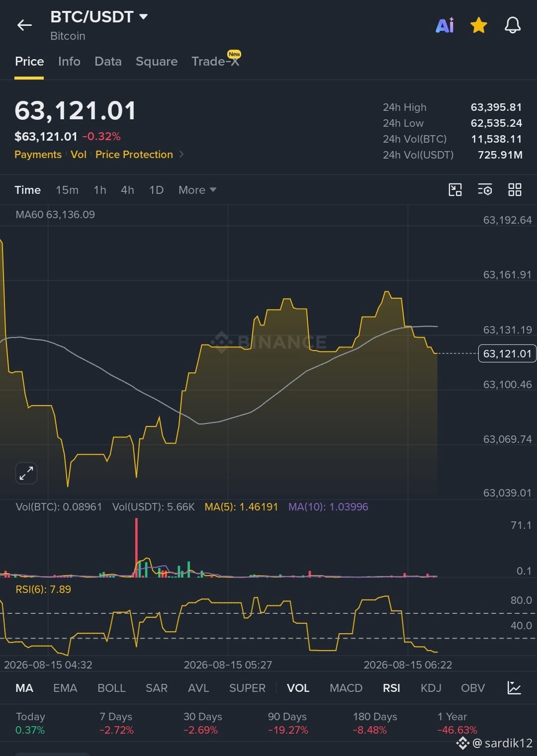Toggle the VOL sub-indicator
537x756 pixels.
click(298, 688)
